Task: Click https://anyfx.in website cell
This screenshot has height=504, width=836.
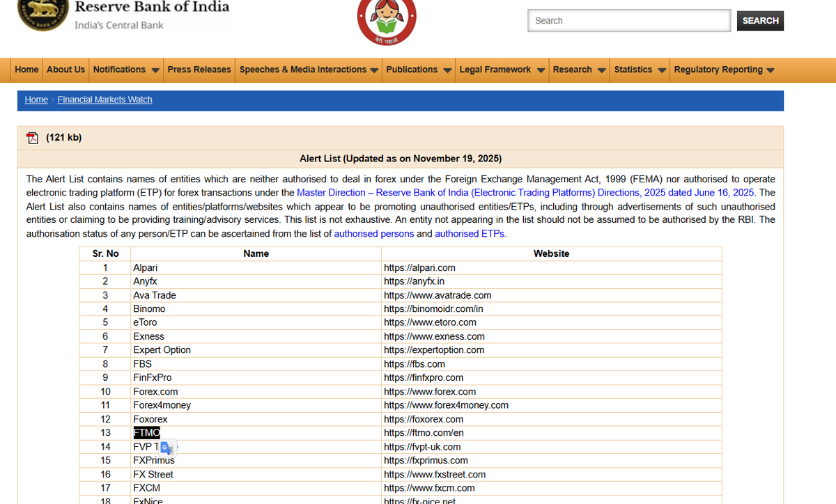Action: (551, 281)
